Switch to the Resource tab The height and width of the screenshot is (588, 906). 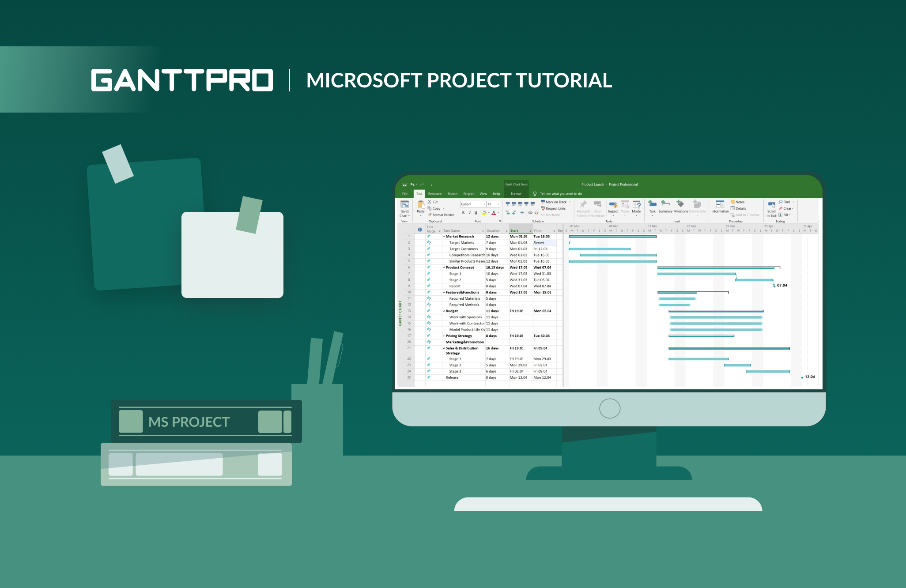click(435, 194)
